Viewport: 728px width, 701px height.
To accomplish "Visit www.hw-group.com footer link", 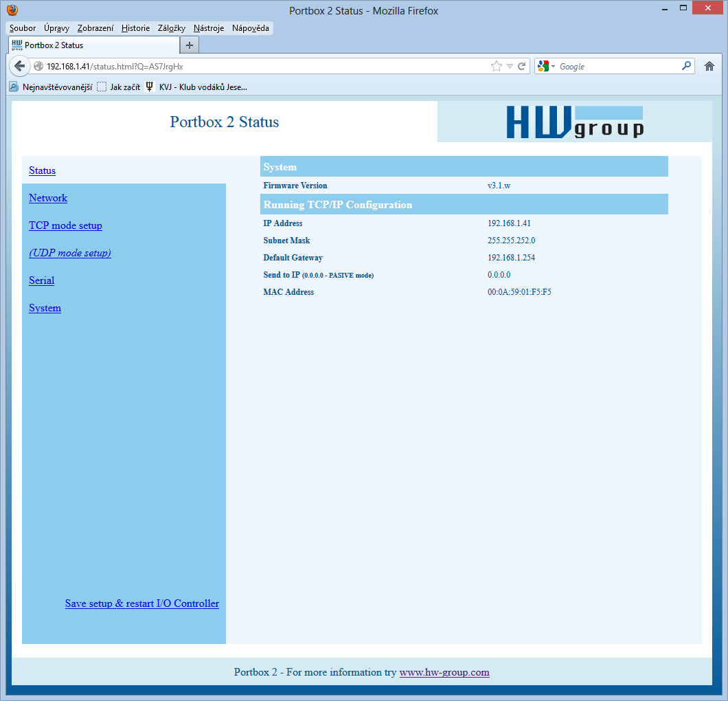I will [444, 672].
